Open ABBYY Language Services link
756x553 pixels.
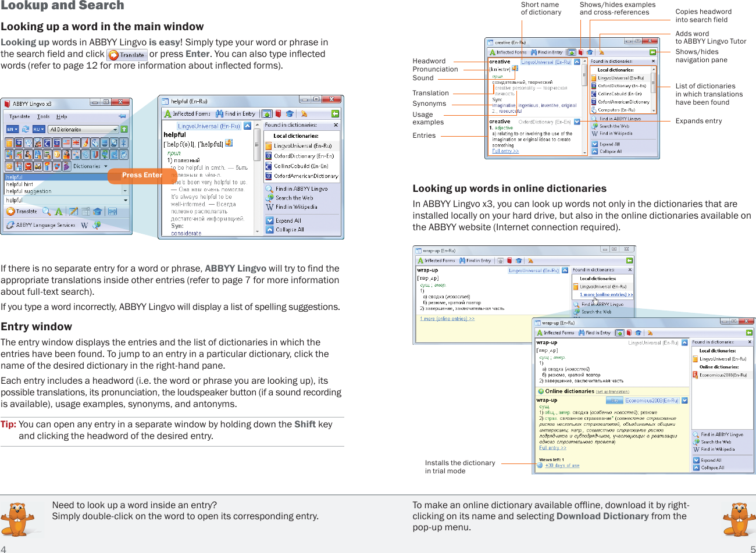tap(41, 225)
